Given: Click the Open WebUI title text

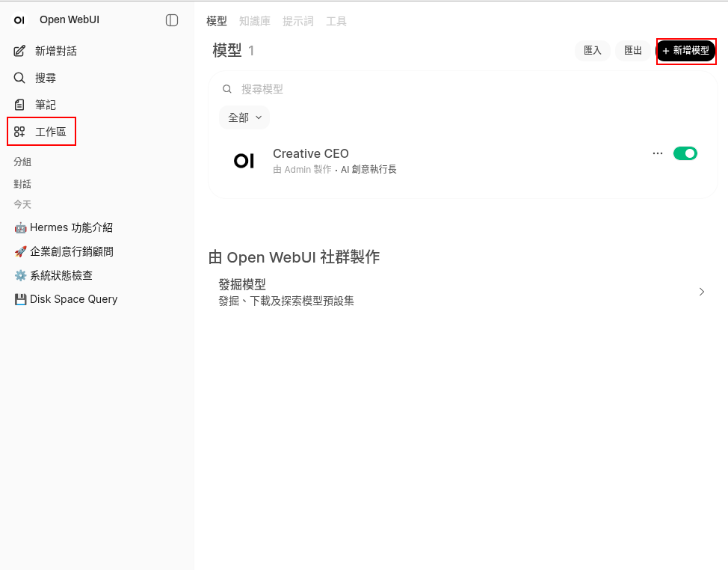Looking at the screenshot, I should pyautogui.click(x=70, y=20).
